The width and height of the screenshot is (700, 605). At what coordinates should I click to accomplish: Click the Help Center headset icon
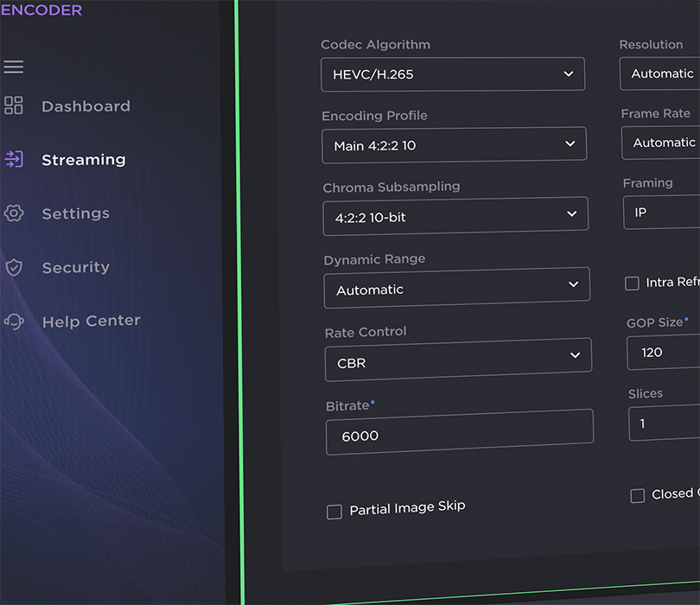(x=14, y=321)
